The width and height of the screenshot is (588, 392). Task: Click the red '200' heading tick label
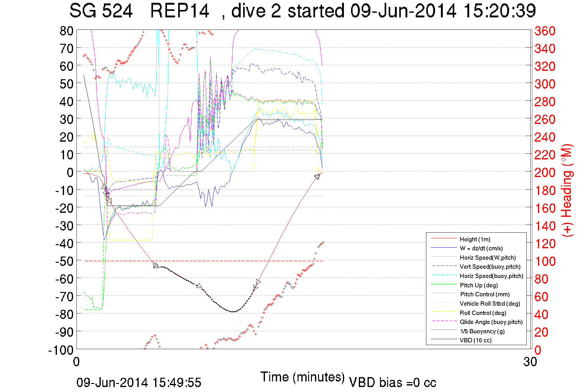(x=545, y=172)
